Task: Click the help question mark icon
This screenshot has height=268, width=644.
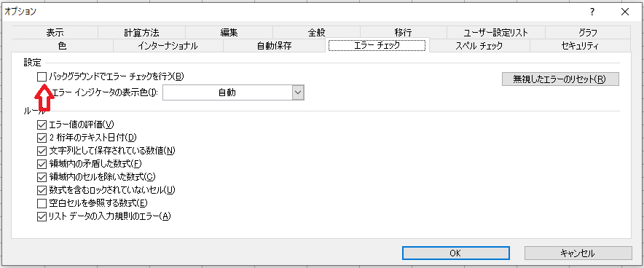Action: coord(592,12)
